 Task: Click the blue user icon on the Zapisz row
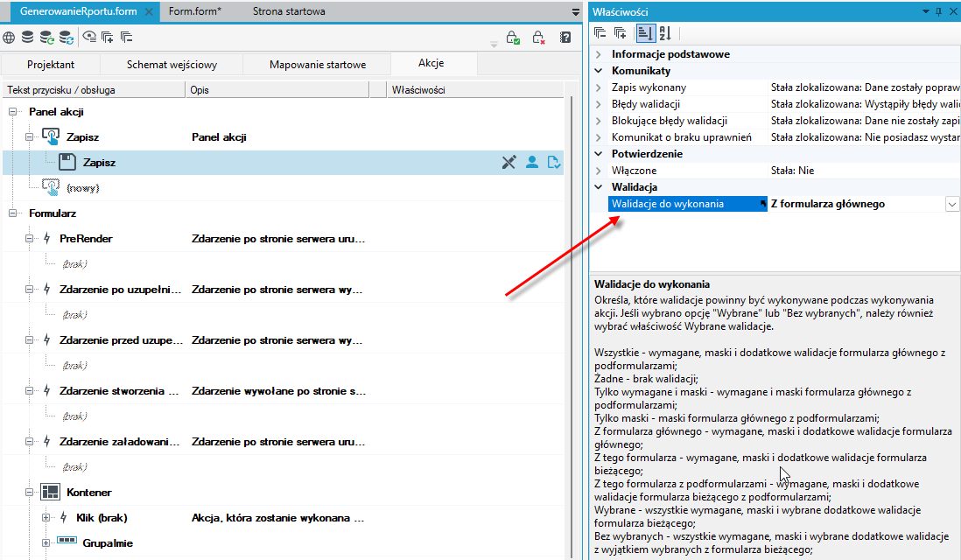click(x=532, y=163)
